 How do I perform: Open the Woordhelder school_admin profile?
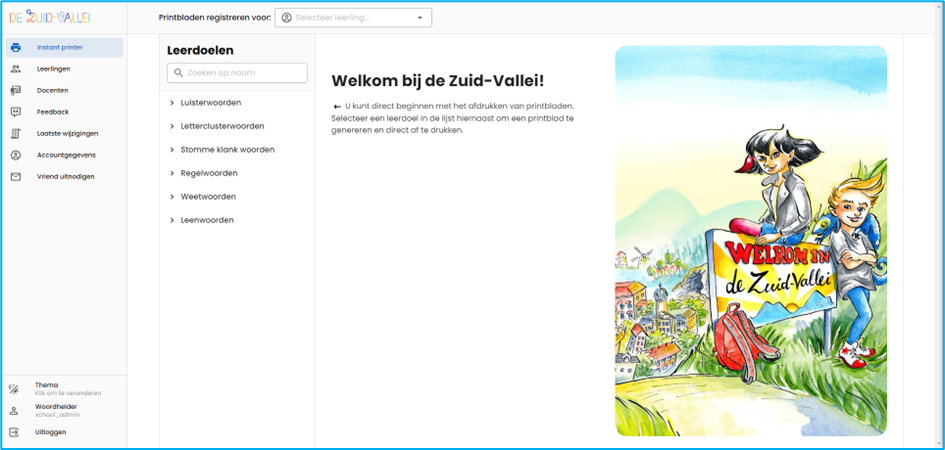point(64,410)
